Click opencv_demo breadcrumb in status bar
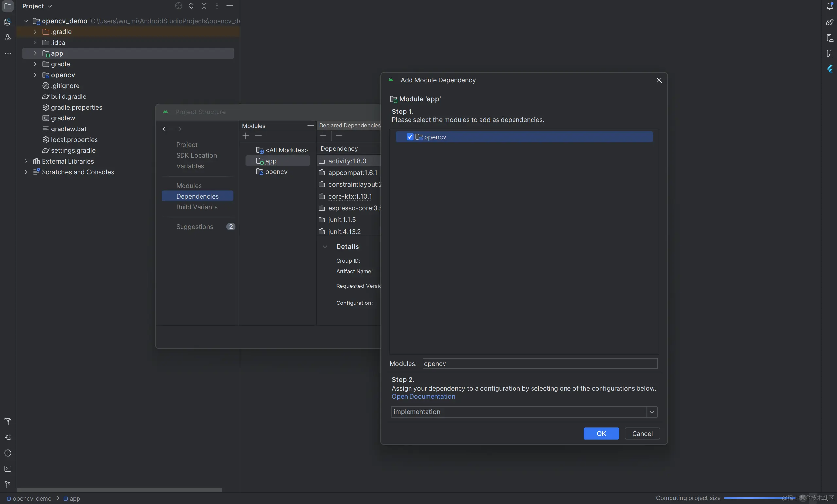The image size is (837, 504). pos(29,498)
